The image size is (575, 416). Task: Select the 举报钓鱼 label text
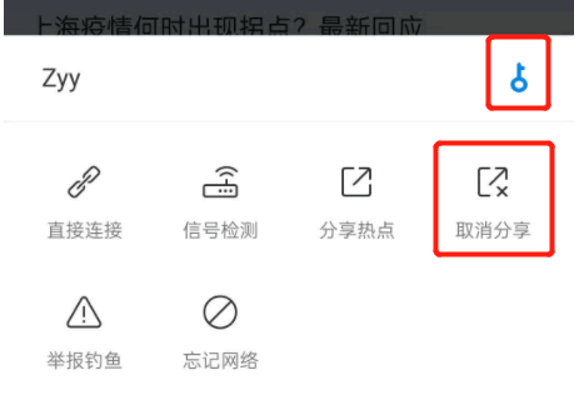click(84, 360)
